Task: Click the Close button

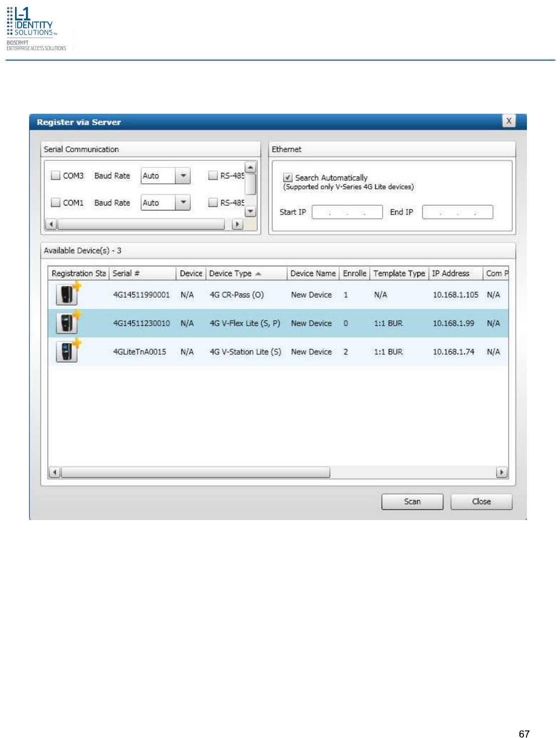Action: pyautogui.click(x=481, y=502)
